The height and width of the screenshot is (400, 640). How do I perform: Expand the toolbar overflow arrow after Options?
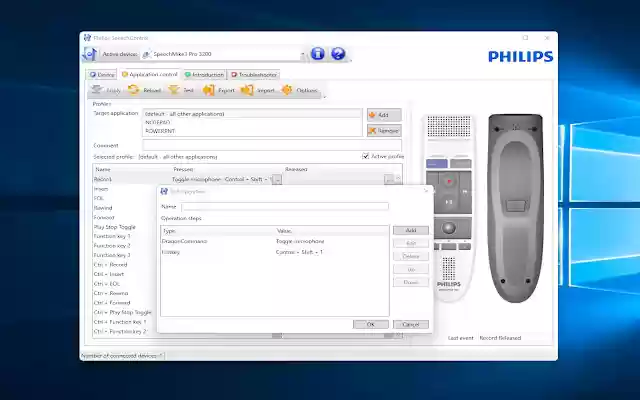point(324,97)
